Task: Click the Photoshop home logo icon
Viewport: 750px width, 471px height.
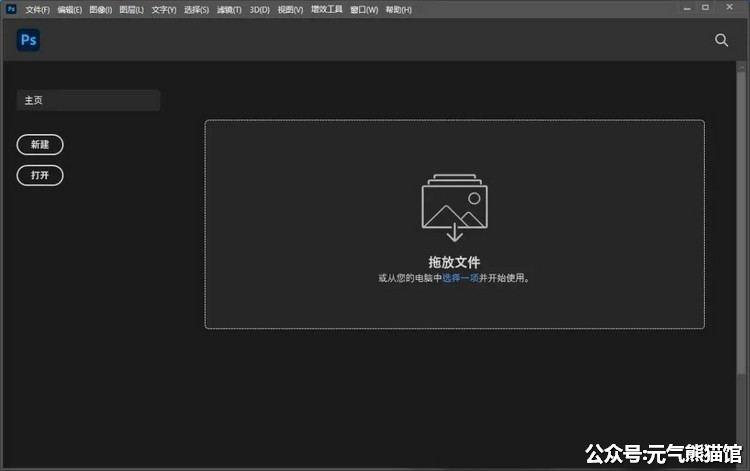Action: pos(27,40)
